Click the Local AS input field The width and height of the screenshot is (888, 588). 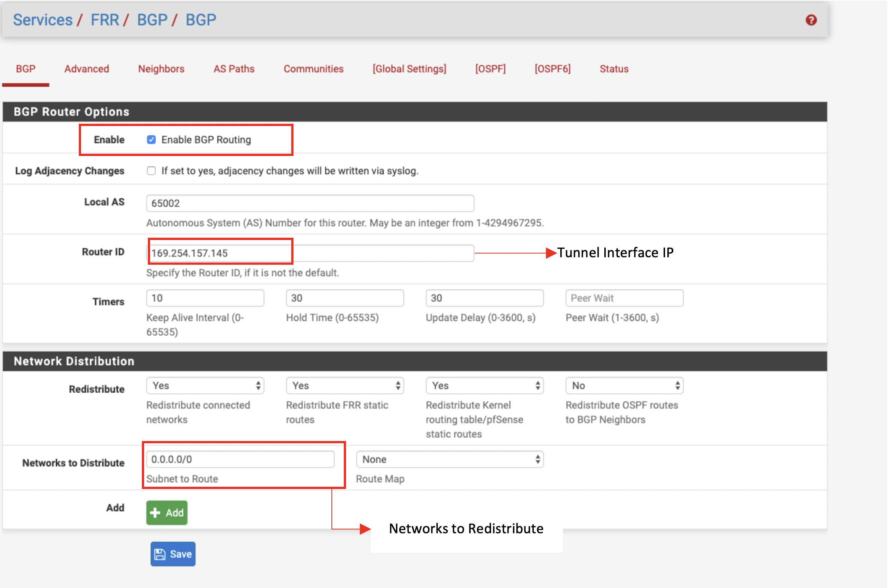point(310,203)
